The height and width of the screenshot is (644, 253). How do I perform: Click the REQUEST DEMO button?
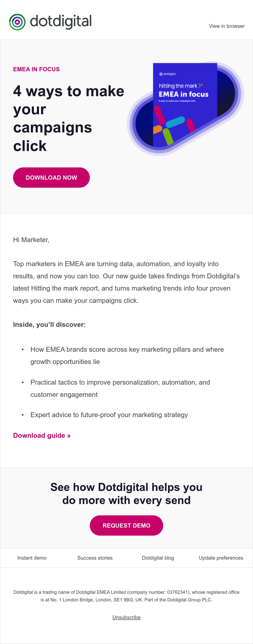point(126,525)
